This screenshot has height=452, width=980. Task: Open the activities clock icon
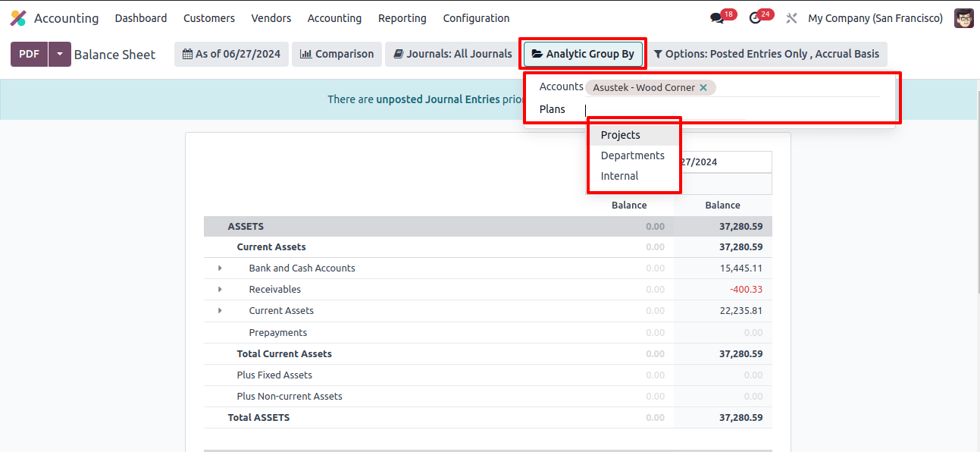tap(755, 18)
